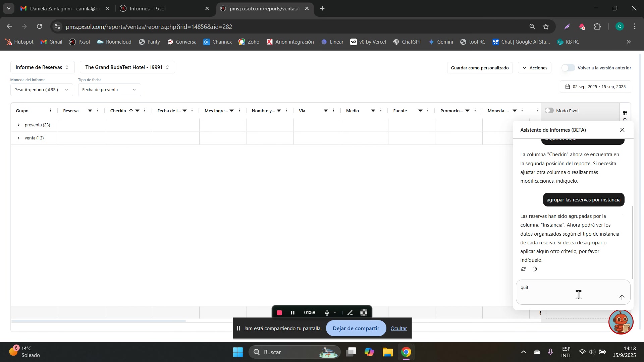
Task: Open the Channex bookmark
Action: (218, 42)
